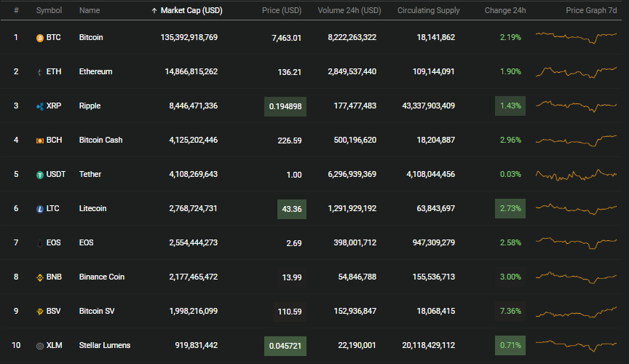Click Litecoin's 7-day price graph
The height and width of the screenshot is (364, 629).
tap(576, 209)
